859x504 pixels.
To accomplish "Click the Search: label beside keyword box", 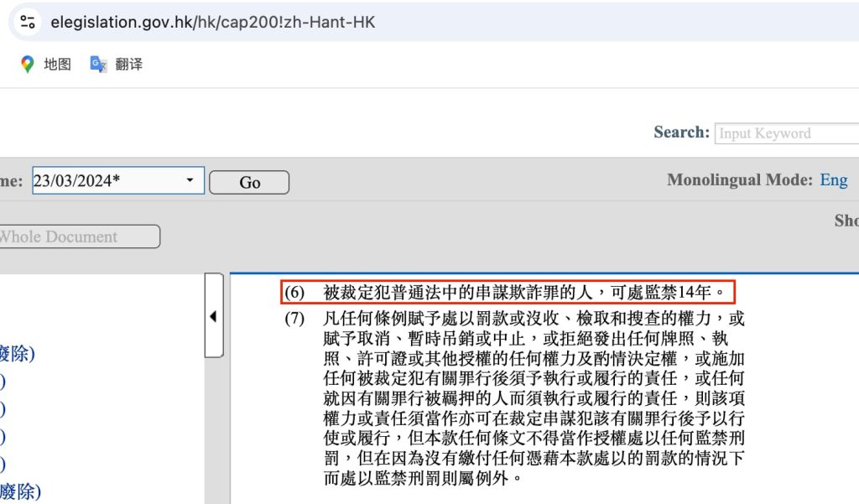I will pos(681,132).
